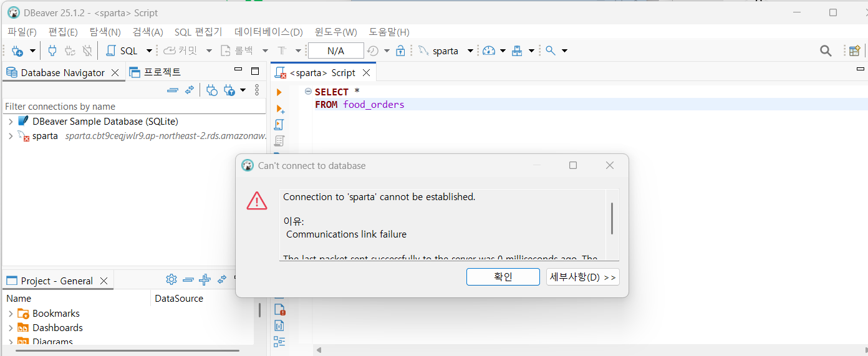This screenshot has width=868, height=356.
Task: Expand DBeaver Sample Database (SQLite) node
Action: [x=11, y=122]
